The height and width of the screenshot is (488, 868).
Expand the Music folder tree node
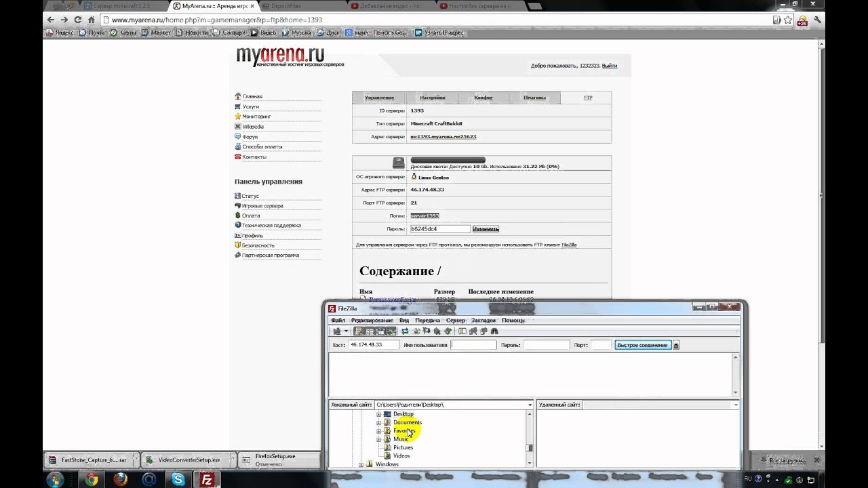click(378, 439)
